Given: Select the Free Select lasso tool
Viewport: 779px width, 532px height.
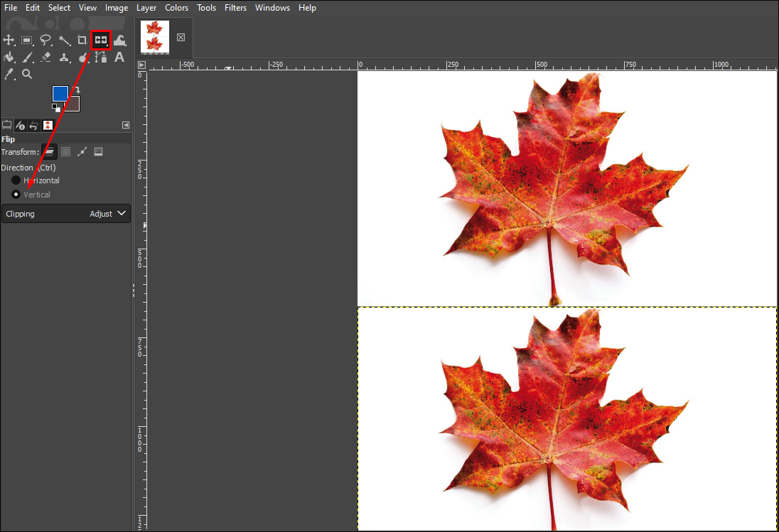Looking at the screenshot, I should [45, 40].
